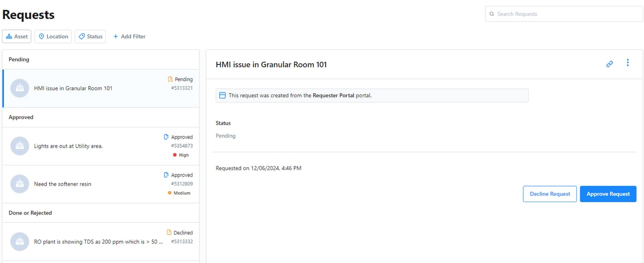Click the portal window icon in info banner
This screenshot has width=644, height=263.
(x=222, y=95)
